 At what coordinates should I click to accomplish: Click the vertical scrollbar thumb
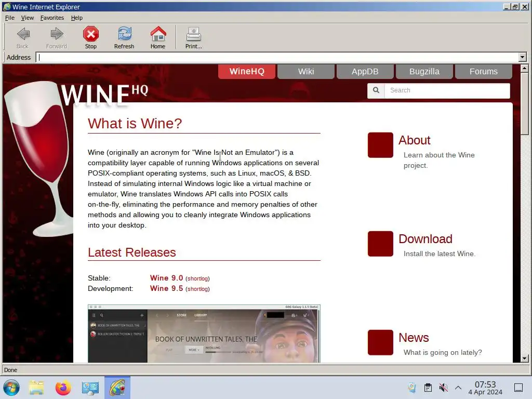tap(524, 103)
